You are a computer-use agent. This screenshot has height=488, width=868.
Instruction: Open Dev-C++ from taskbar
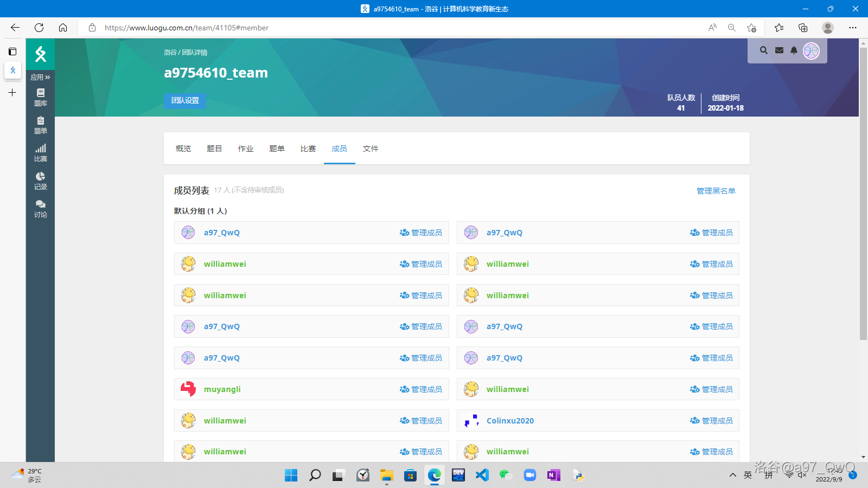pos(458,476)
